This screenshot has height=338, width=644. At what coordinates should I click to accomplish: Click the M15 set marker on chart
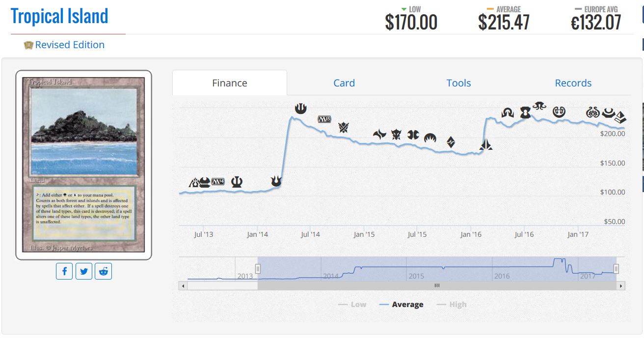coord(324,119)
